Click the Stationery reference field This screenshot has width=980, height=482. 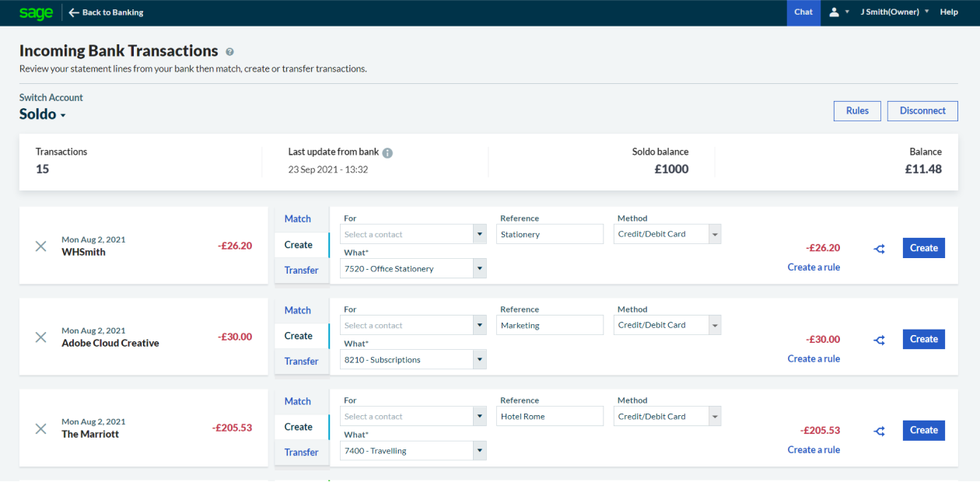pyautogui.click(x=550, y=234)
